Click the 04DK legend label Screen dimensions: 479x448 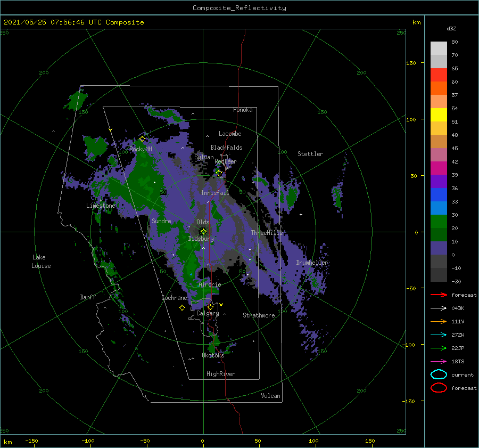coord(458,308)
